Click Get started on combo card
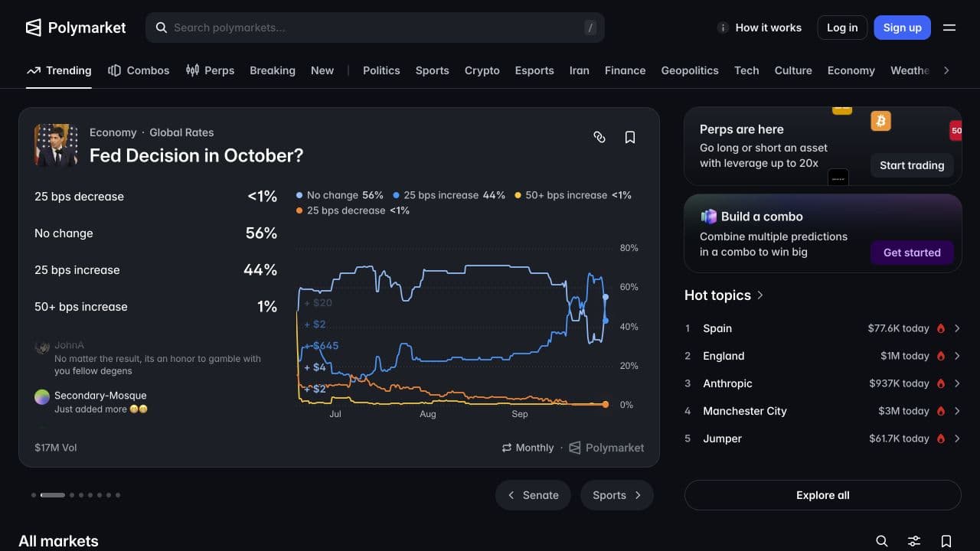The width and height of the screenshot is (980, 551). (912, 253)
